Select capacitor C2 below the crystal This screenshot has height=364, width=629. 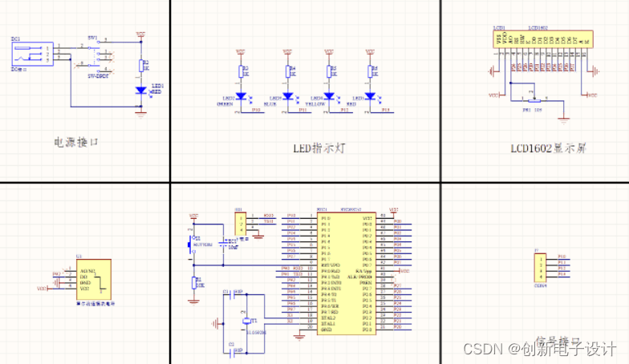click(x=232, y=353)
